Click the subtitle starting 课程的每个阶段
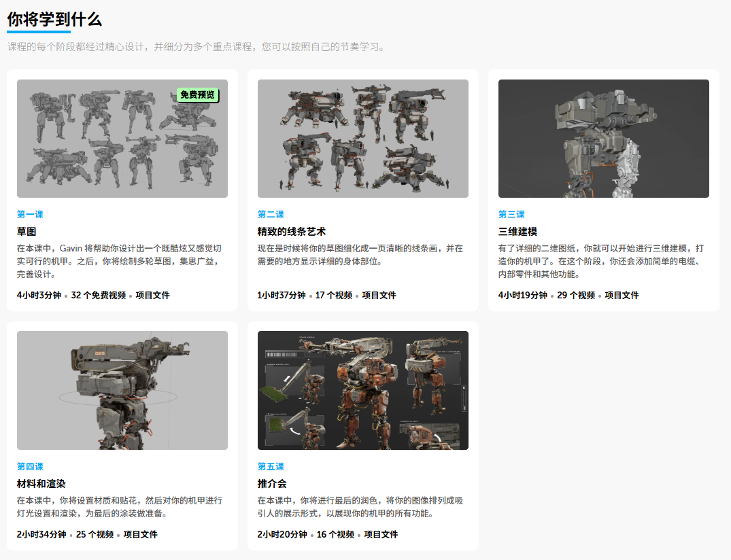 (x=197, y=47)
